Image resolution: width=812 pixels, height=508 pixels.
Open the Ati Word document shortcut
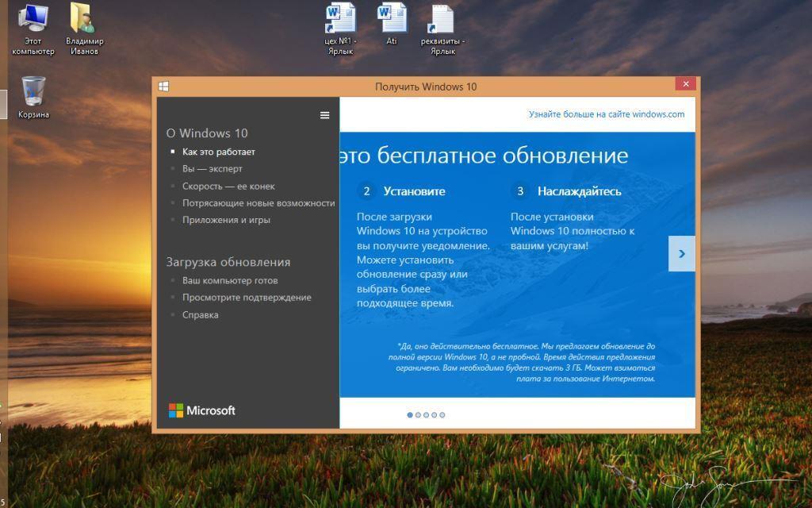[x=391, y=20]
